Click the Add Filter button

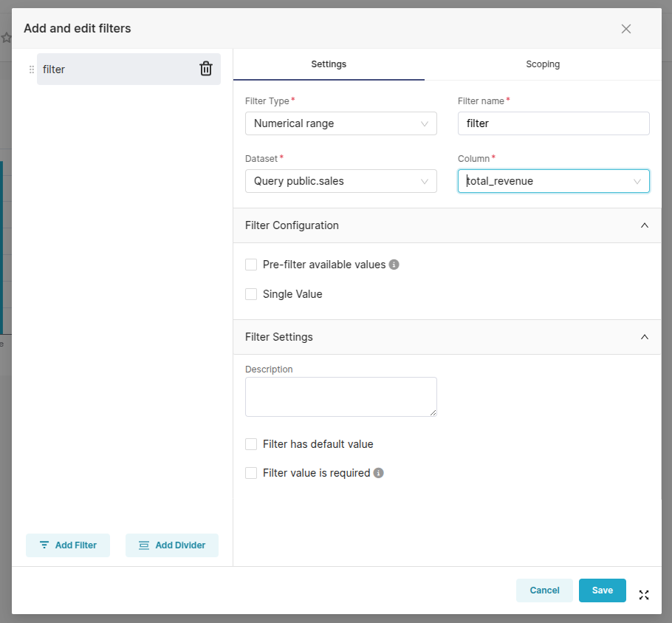pos(68,545)
